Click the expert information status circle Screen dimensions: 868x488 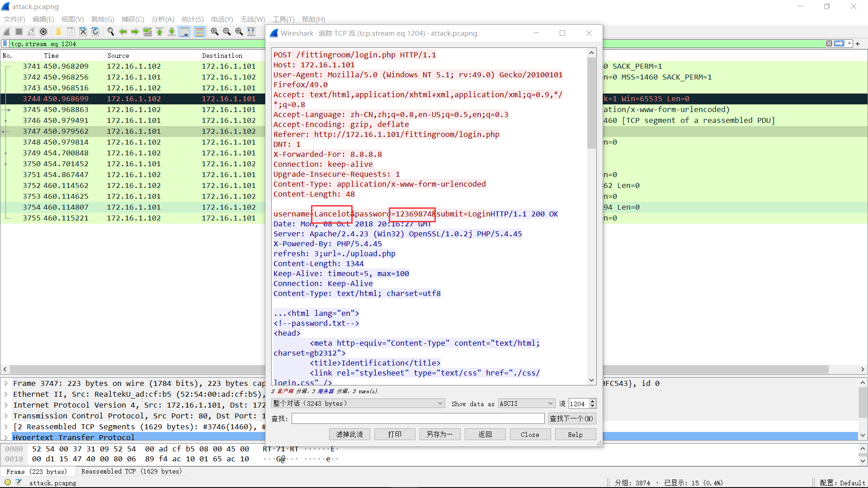click(x=8, y=483)
